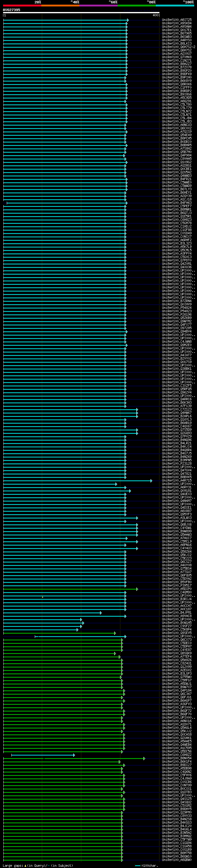The width and height of the screenshot is (197, 868).
Task: Select the UniRef100_A8QBW0 label
Action: click(176, 860)
